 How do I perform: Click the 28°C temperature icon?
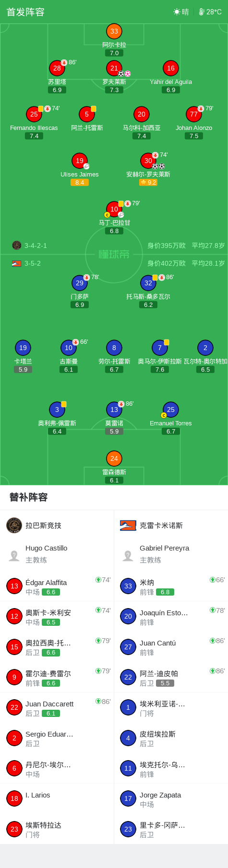coord(202,12)
